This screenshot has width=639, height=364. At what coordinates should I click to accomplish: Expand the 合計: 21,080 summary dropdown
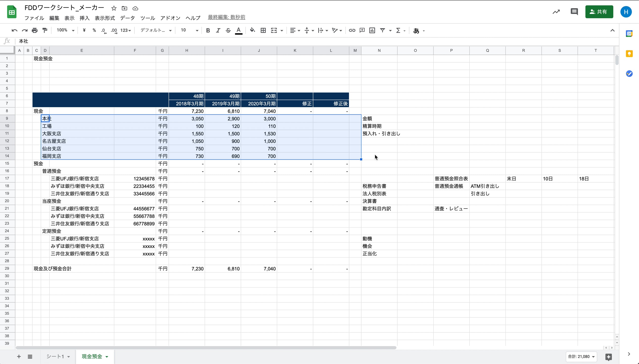(x=581, y=357)
